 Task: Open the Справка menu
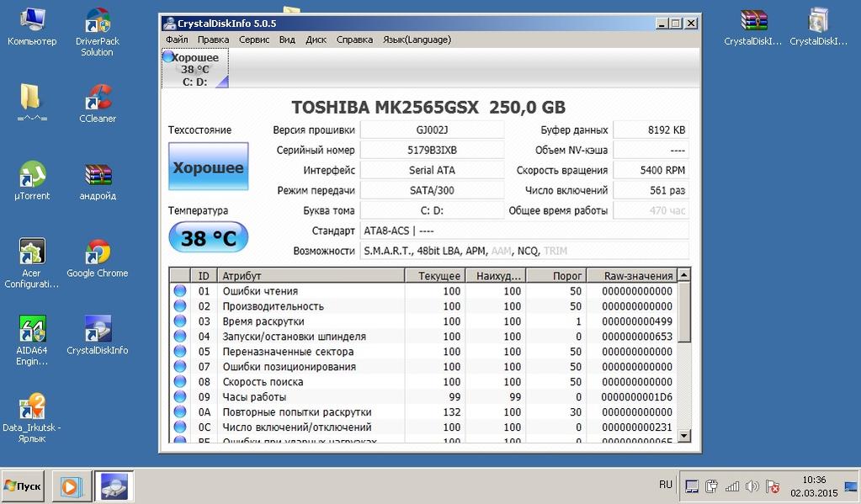tap(354, 40)
